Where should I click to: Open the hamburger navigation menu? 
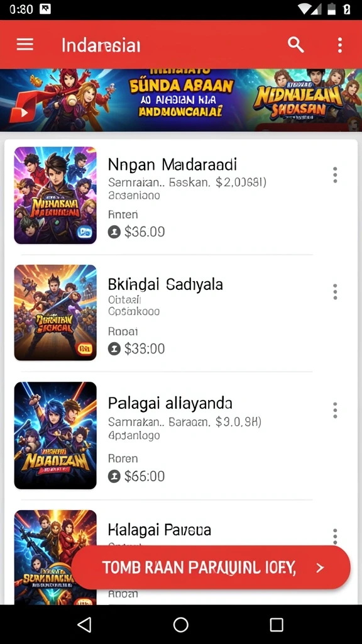coord(25,45)
